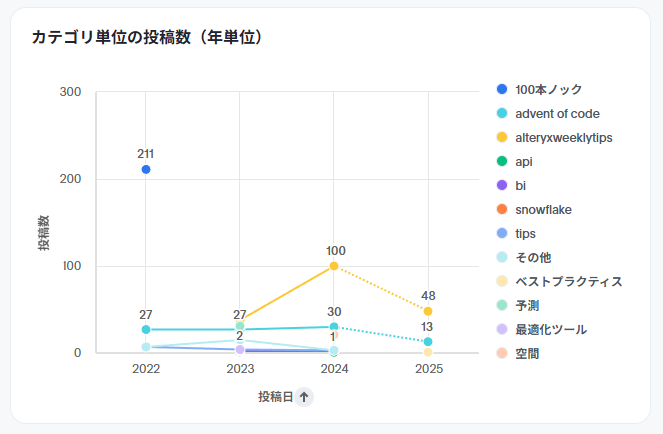Select the snowflake legend entry
663x434 pixels.
tap(543, 210)
